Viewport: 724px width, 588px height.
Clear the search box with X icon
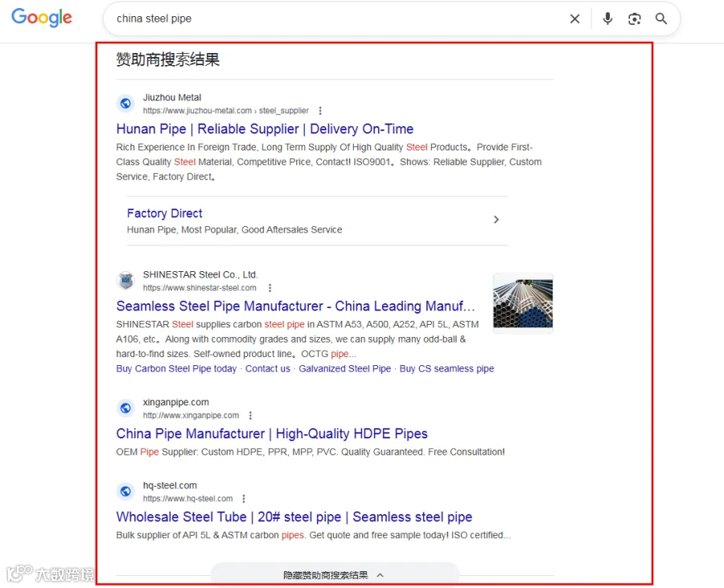coord(574,19)
